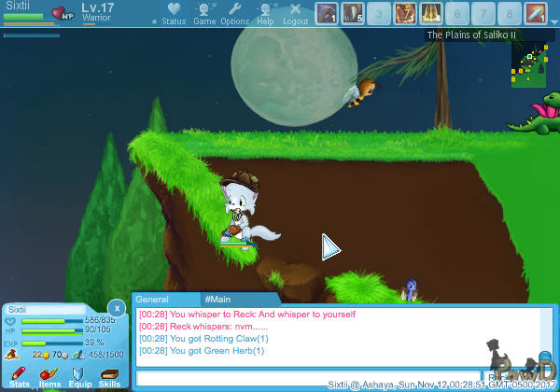
Task: Switch to the #Main chat tab
Action: tap(217, 300)
